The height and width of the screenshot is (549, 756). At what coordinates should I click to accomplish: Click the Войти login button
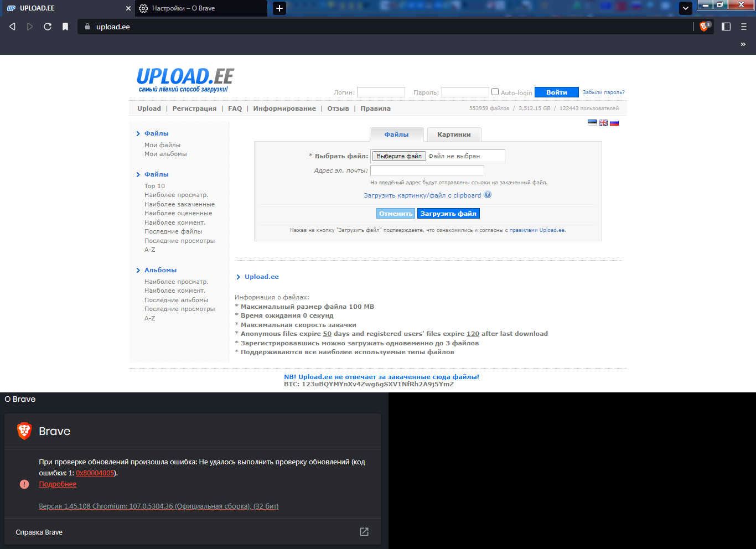point(556,92)
